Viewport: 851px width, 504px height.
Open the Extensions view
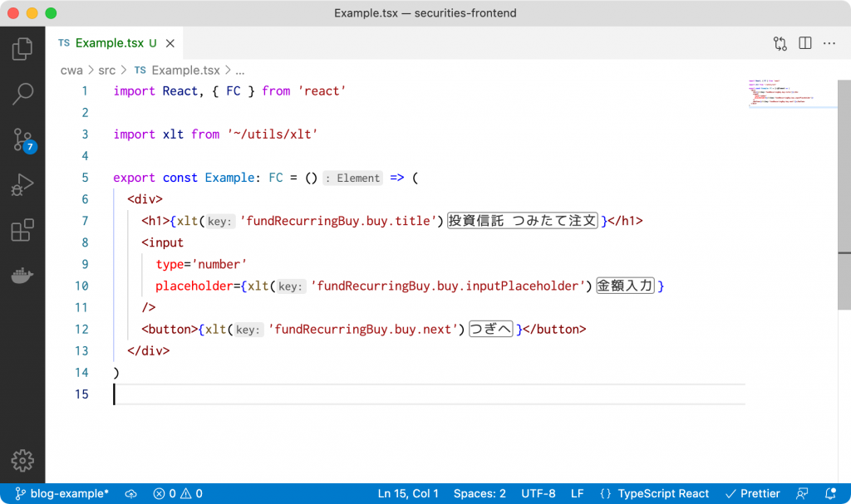[x=22, y=230]
